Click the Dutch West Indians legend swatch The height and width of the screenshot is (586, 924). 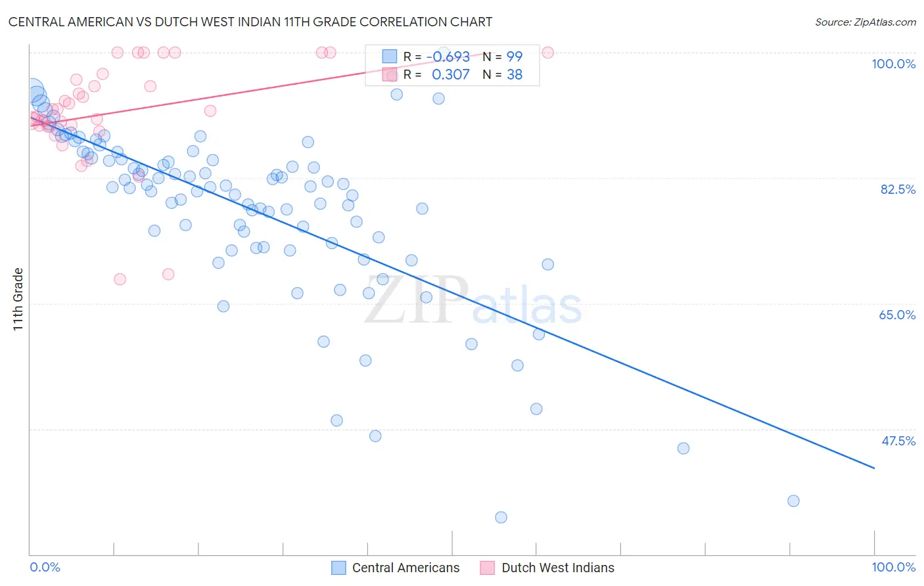pos(487,568)
